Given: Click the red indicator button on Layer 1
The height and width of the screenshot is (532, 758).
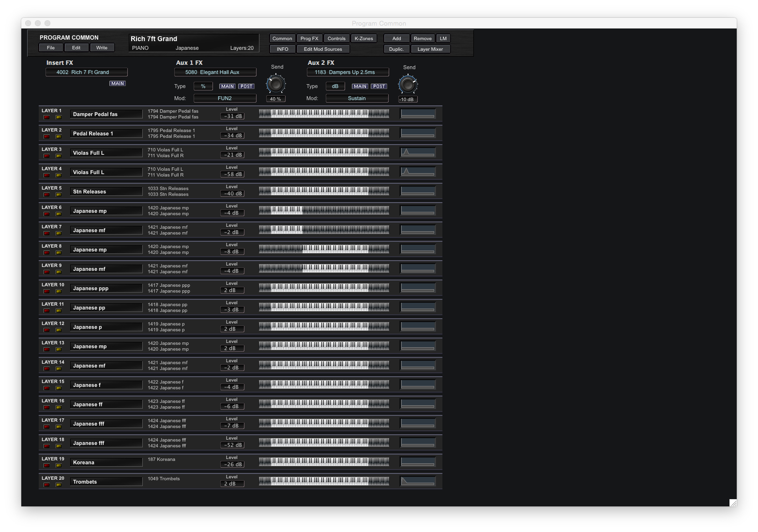Looking at the screenshot, I should tap(47, 118).
